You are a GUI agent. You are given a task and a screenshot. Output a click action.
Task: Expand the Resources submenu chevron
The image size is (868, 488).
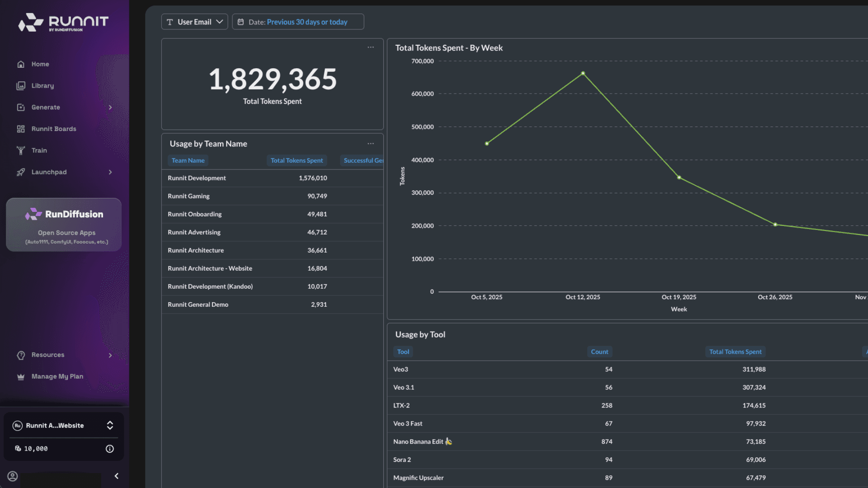(x=110, y=355)
